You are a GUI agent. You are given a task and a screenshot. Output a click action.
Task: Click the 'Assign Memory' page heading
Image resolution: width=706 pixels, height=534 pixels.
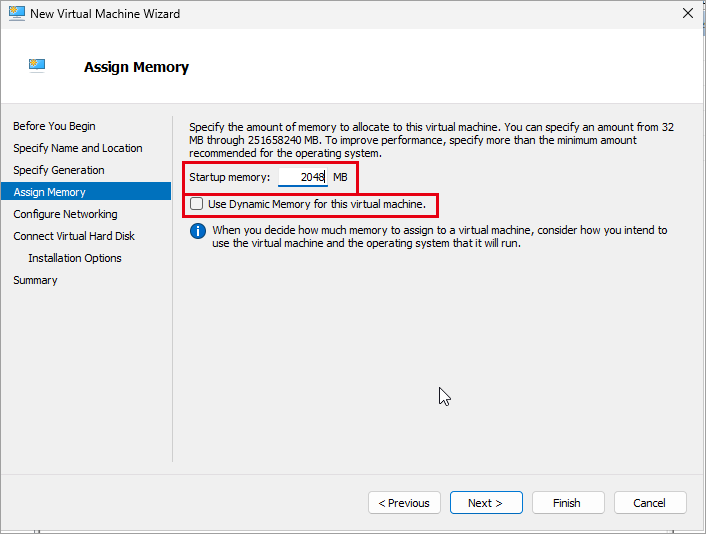pos(136,67)
